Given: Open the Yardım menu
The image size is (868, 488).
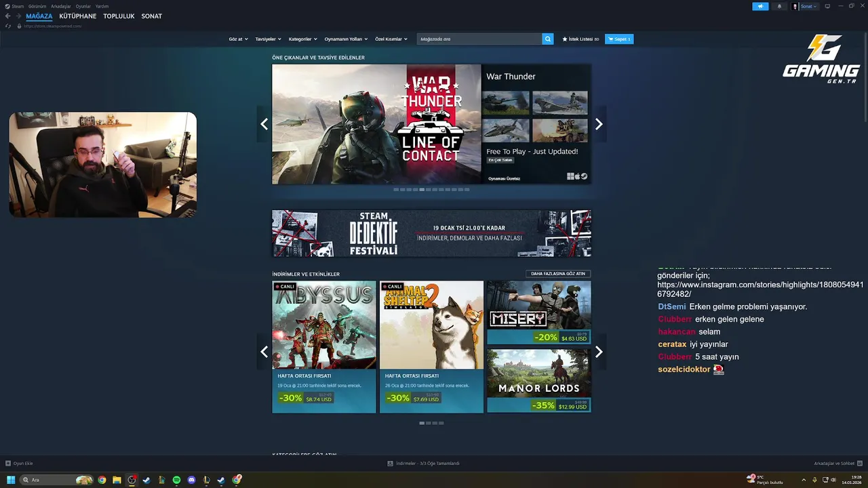Looking at the screenshot, I should click(102, 6).
